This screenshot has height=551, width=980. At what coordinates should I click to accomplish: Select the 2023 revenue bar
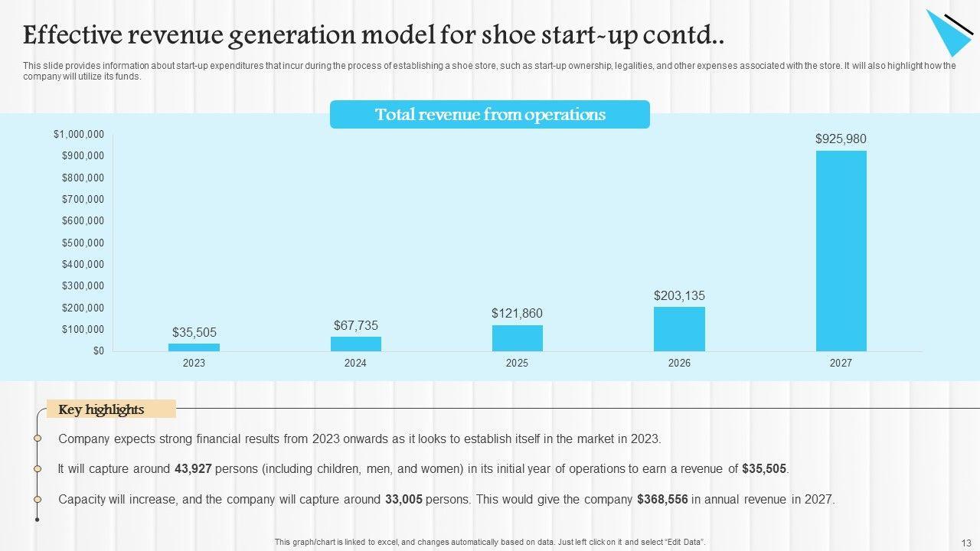pos(194,347)
